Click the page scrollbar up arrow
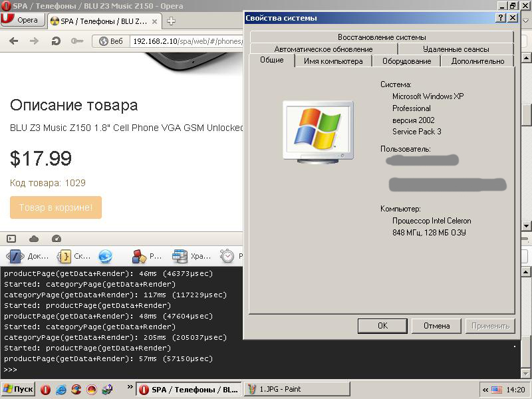Viewport: 532px width, 399px height. [x=526, y=58]
